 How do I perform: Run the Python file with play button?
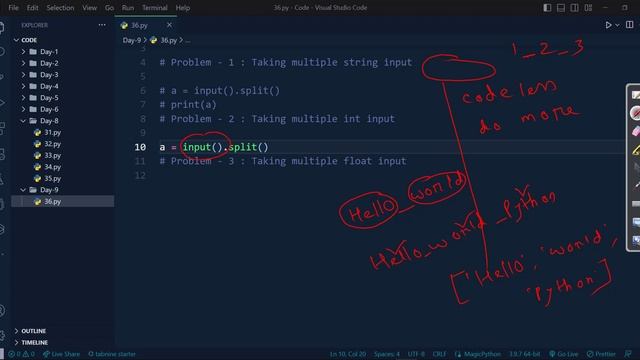(608, 25)
